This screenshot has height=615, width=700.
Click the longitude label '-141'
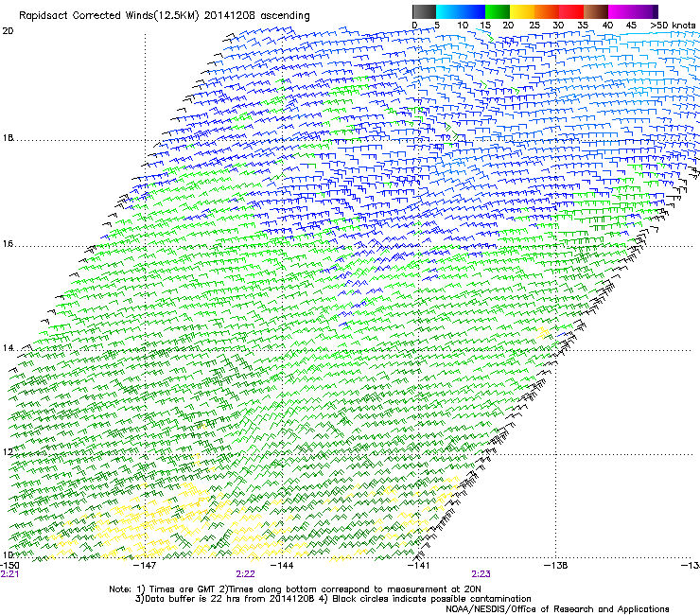[x=419, y=566]
